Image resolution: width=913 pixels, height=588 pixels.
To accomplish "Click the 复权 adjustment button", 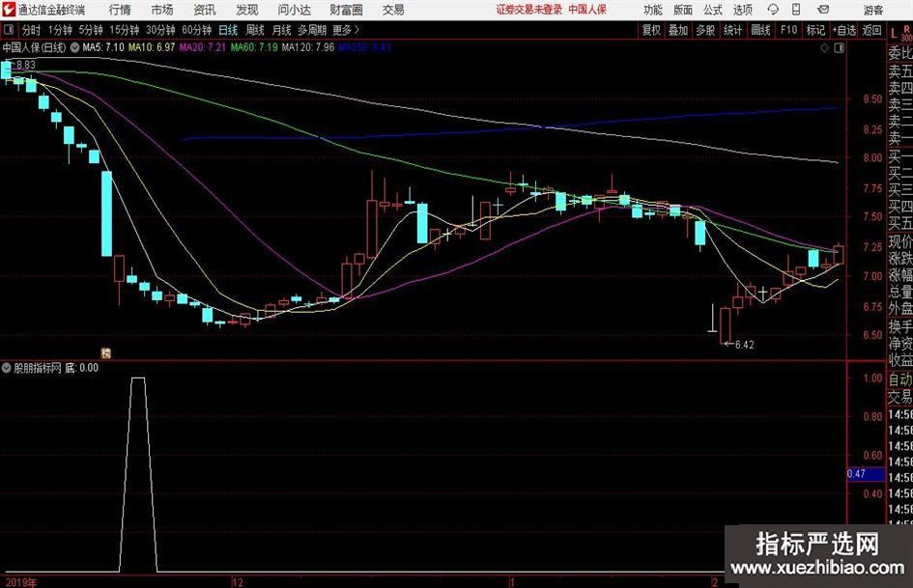I will click(x=651, y=30).
